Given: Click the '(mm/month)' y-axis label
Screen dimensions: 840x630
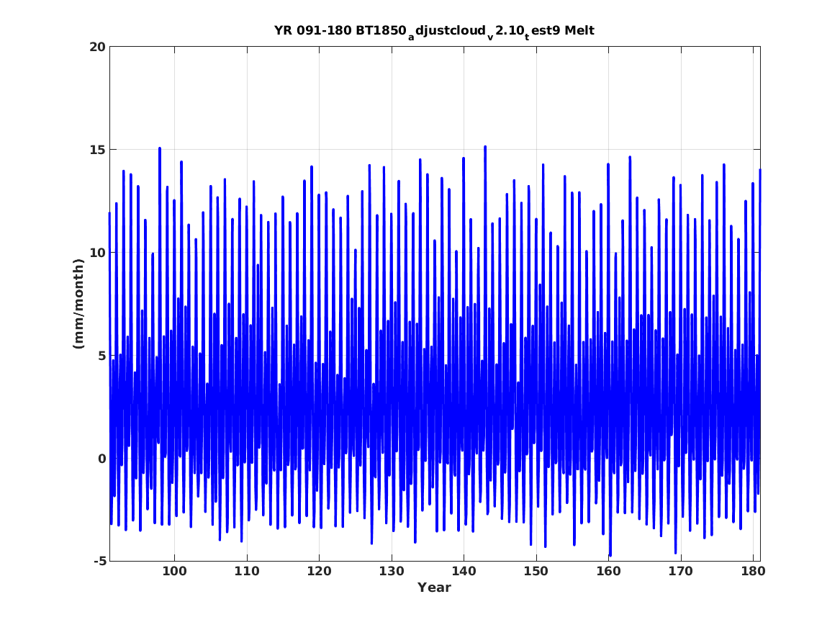Looking at the screenshot, I should pyautogui.click(x=78, y=304).
